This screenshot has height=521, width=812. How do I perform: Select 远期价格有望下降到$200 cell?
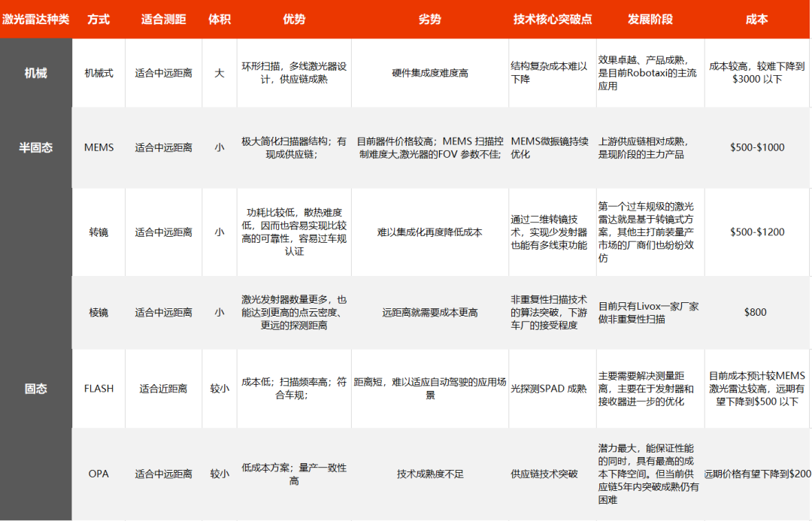(x=756, y=474)
